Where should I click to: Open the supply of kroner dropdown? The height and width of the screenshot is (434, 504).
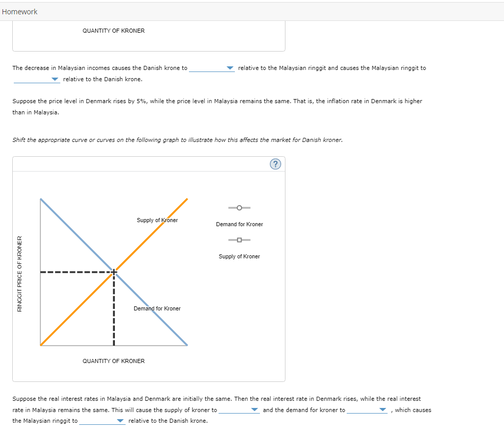point(254,409)
